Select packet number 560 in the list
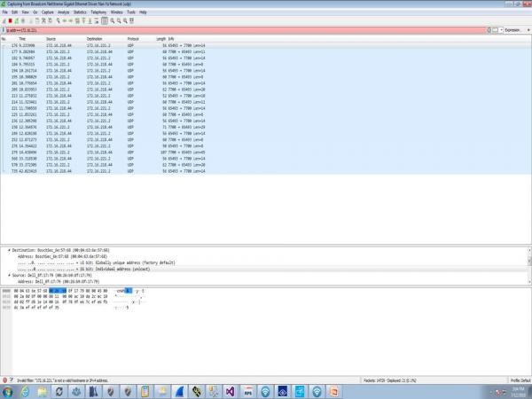Screen dimensions: 532x399 pyautogui.click(x=266, y=159)
